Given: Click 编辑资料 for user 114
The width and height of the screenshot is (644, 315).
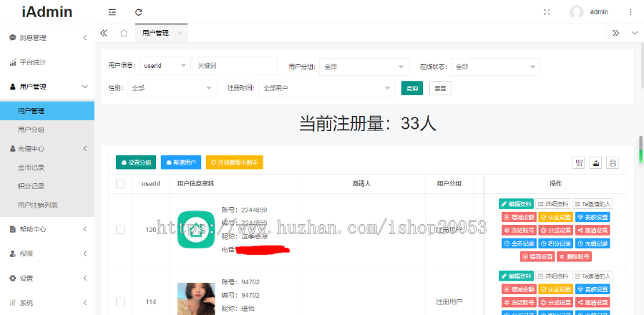Looking at the screenshot, I should click(x=516, y=276).
